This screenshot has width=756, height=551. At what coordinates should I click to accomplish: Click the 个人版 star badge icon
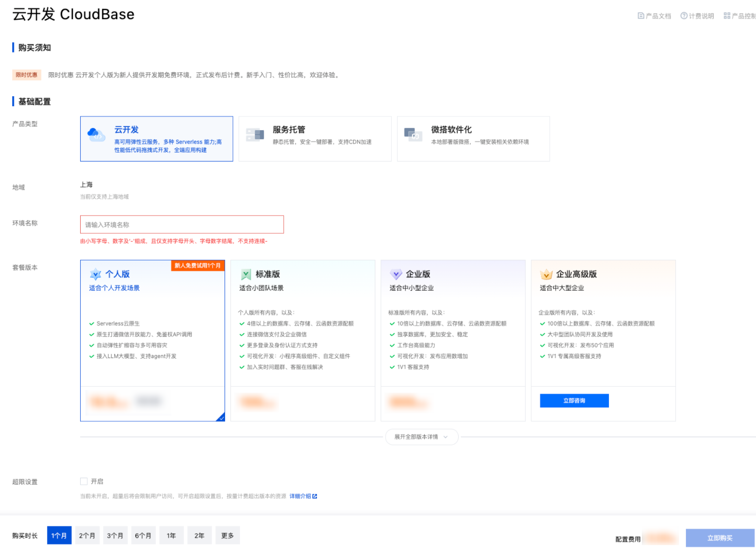click(x=96, y=274)
